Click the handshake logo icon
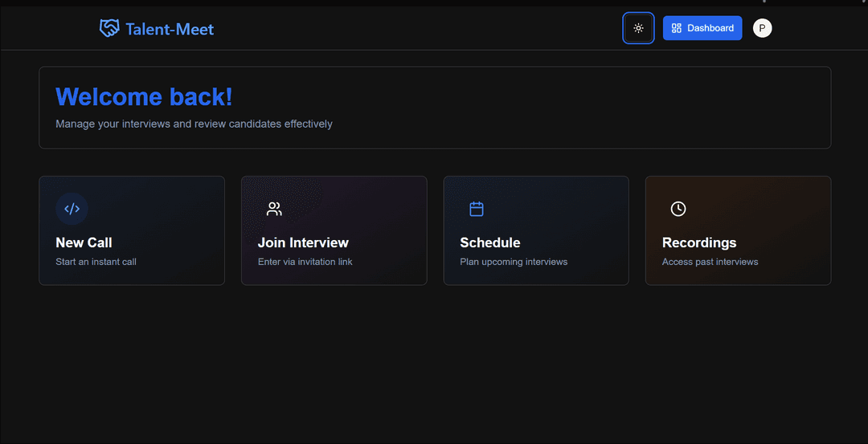This screenshot has width=868, height=444. (x=109, y=29)
